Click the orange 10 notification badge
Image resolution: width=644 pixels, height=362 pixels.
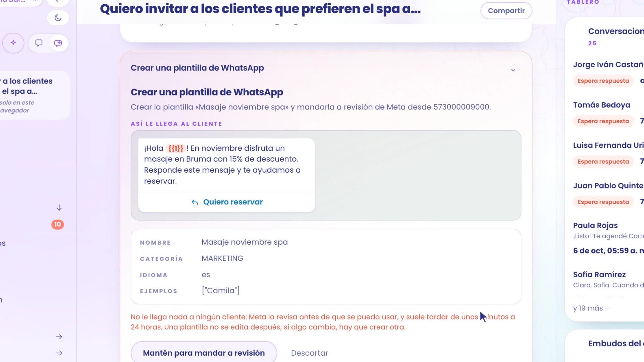point(58,225)
